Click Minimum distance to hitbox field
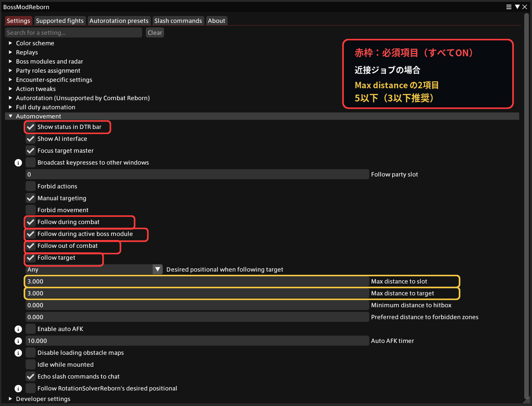 (x=197, y=305)
